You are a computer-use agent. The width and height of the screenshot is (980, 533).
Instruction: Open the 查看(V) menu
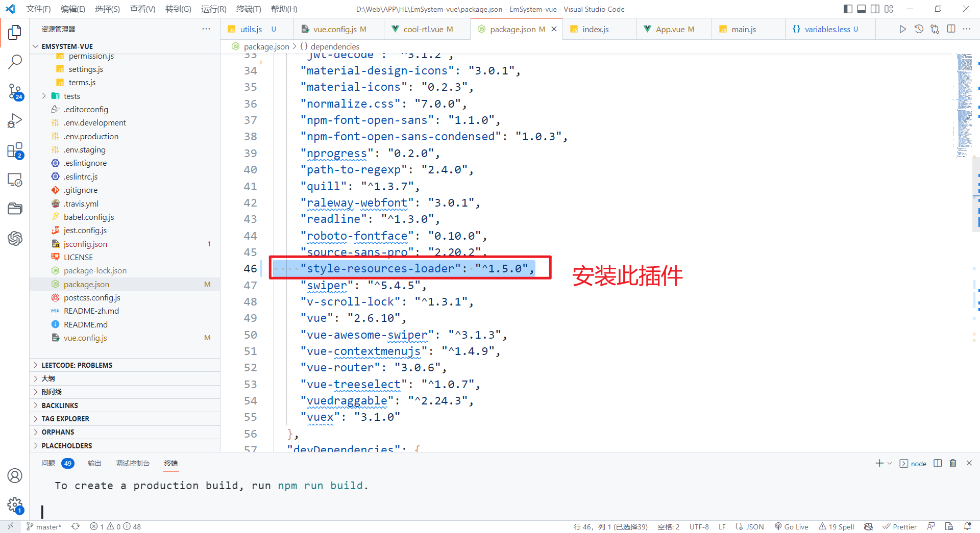142,9
